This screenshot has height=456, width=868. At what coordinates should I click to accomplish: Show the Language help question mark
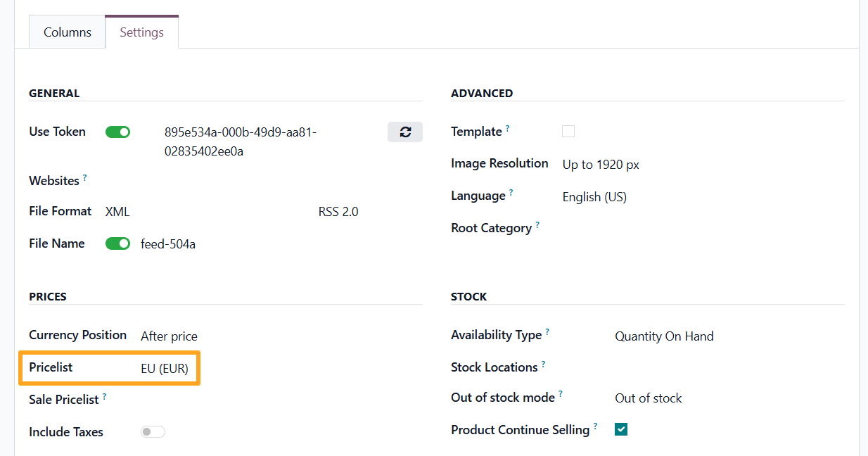pyautogui.click(x=511, y=193)
